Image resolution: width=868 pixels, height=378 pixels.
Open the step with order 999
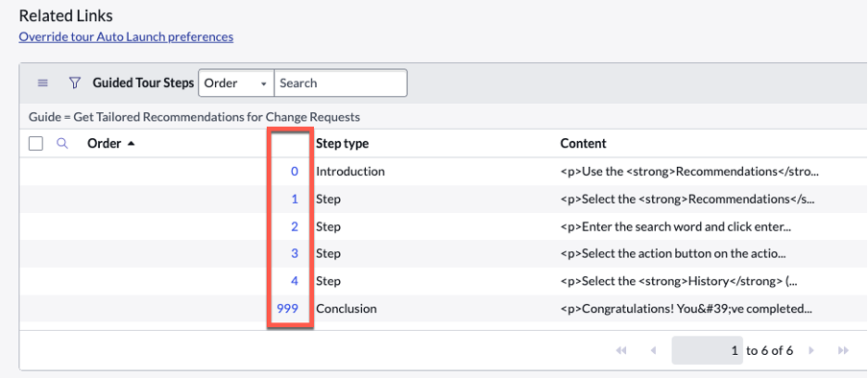[x=288, y=309]
